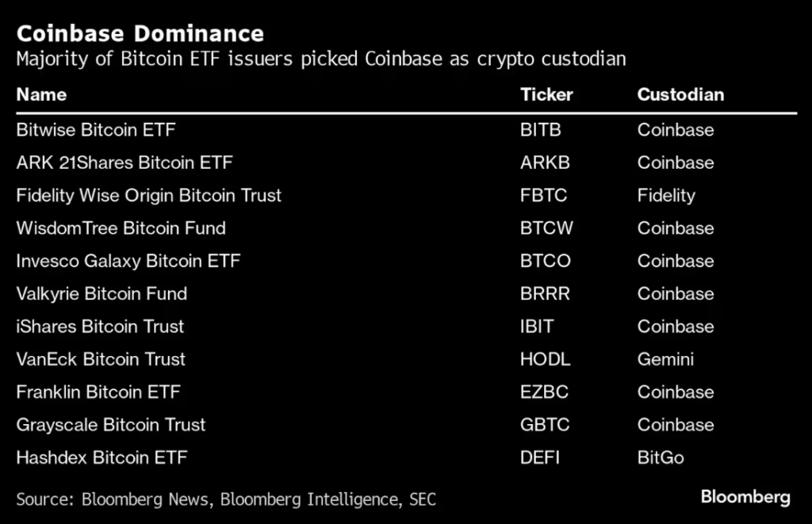Screen dimensions: 812x524
Task: Click Franklin Bitcoin ETF name
Action: click(98, 392)
